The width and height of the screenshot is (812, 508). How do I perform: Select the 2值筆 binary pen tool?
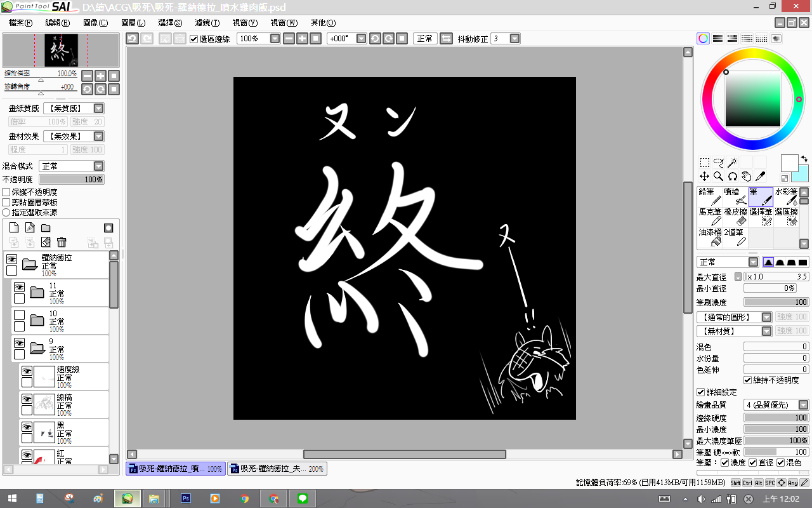click(x=735, y=237)
